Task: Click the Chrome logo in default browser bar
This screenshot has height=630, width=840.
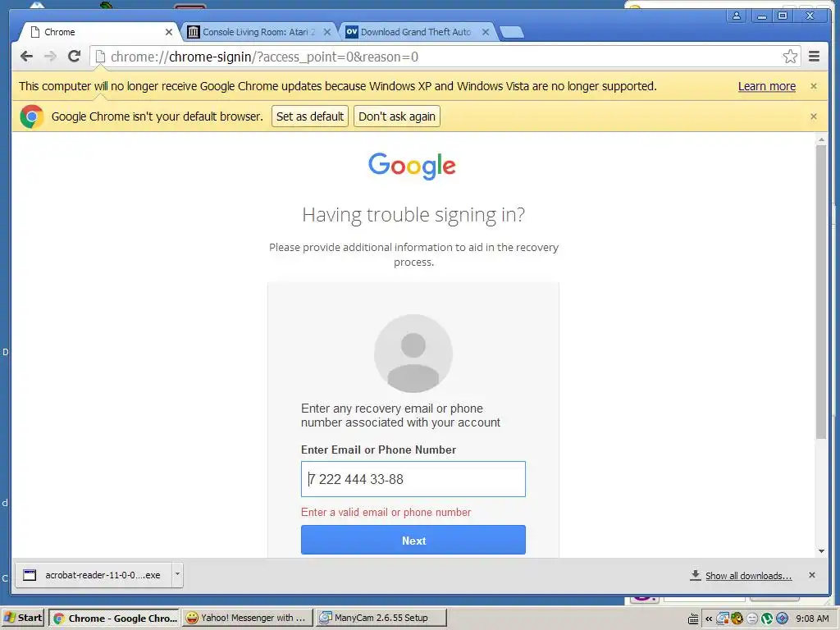Action: click(x=32, y=116)
